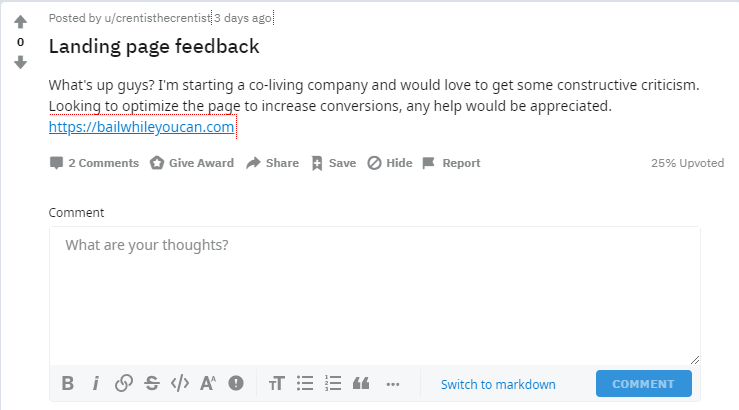Image resolution: width=739 pixels, height=410 pixels.
Task: Upvote the Landing page feedback post
Action: tap(20, 22)
